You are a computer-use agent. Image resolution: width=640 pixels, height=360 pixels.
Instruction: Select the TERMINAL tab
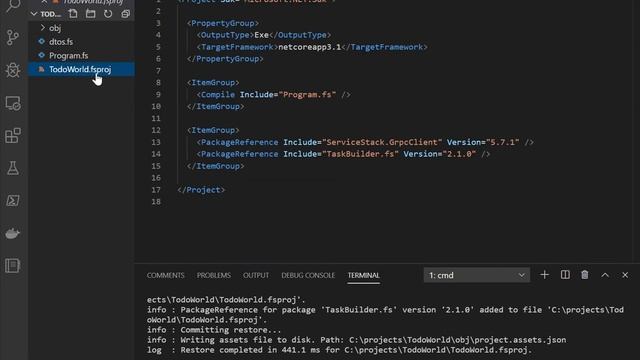[x=363, y=276]
